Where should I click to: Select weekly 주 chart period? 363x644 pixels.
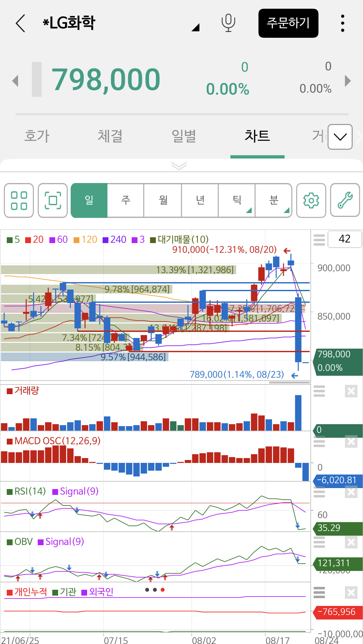pos(126,200)
